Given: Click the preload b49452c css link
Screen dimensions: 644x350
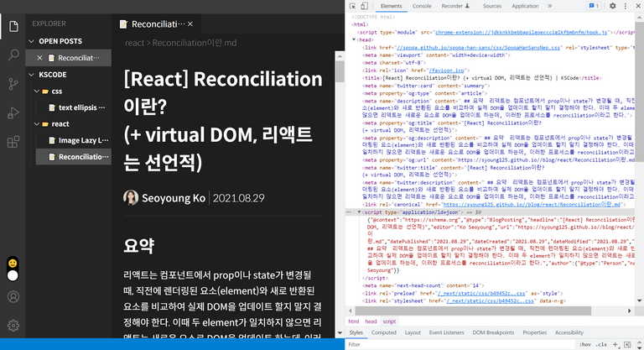Looking at the screenshot, I should pyautogui.click(x=481, y=293).
